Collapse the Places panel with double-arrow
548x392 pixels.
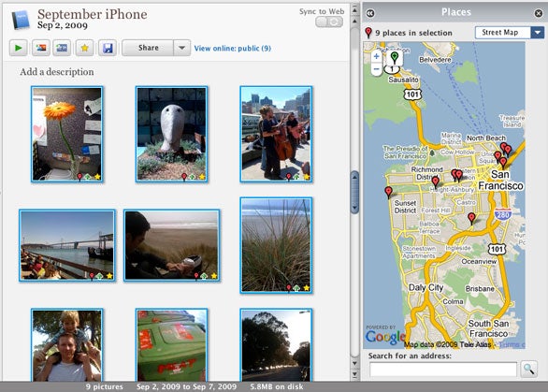(x=370, y=13)
